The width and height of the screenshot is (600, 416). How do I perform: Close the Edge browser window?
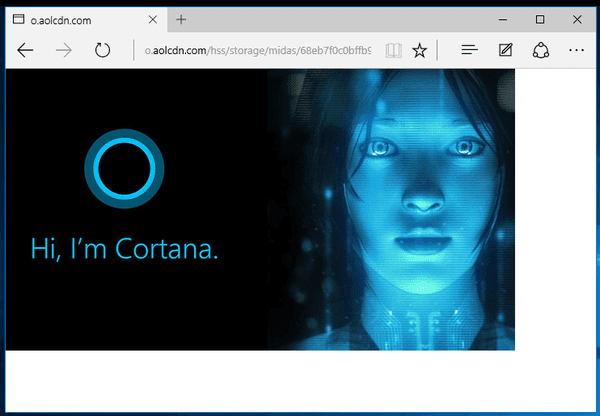coord(577,20)
